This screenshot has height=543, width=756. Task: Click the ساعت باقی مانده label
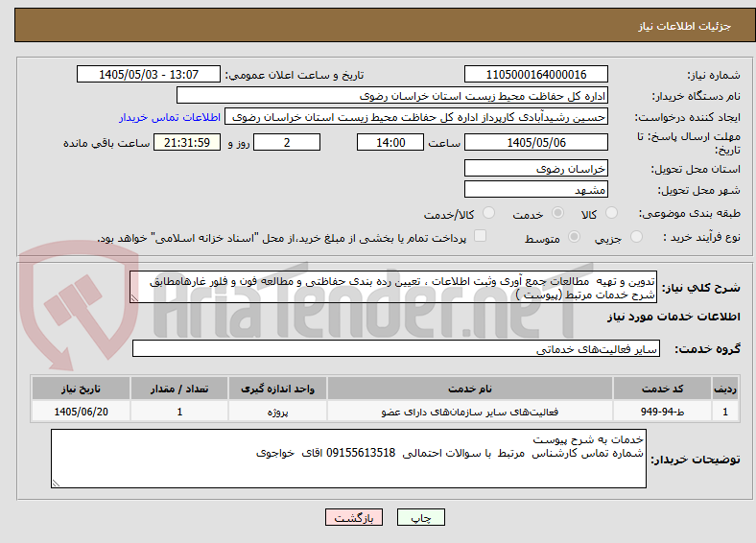pyautogui.click(x=106, y=143)
